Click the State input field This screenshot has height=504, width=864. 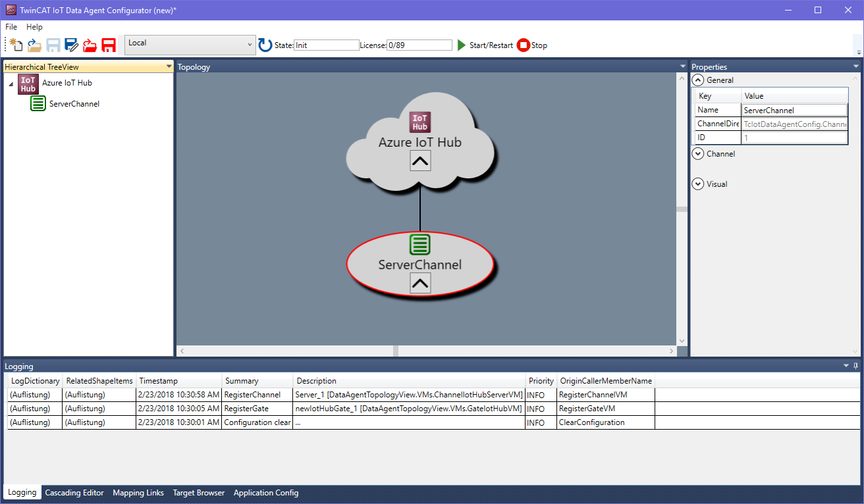[326, 45]
